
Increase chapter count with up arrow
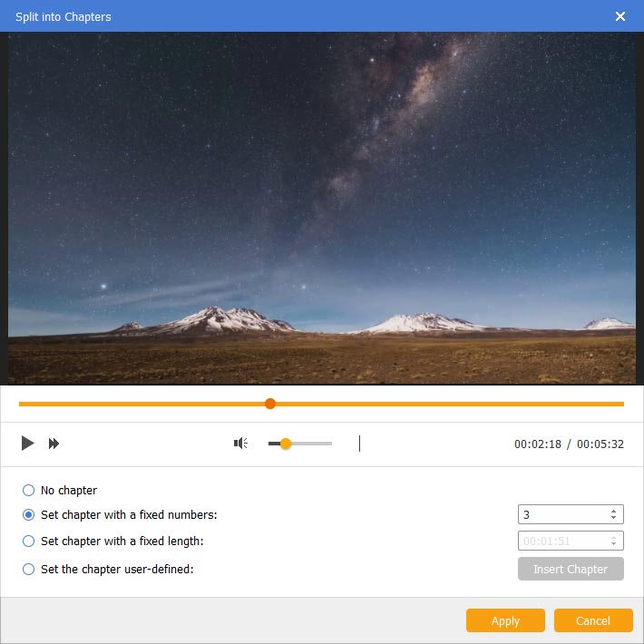click(614, 511)
